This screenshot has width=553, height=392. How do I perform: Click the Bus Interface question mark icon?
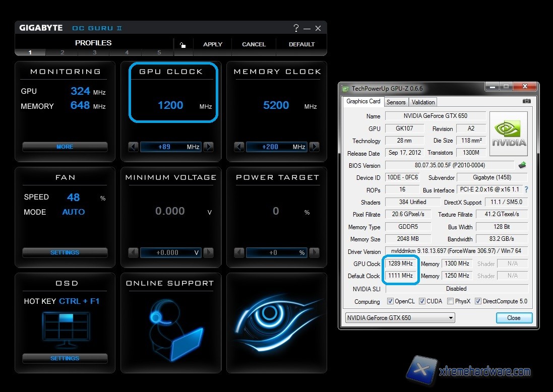click(526, 190)
